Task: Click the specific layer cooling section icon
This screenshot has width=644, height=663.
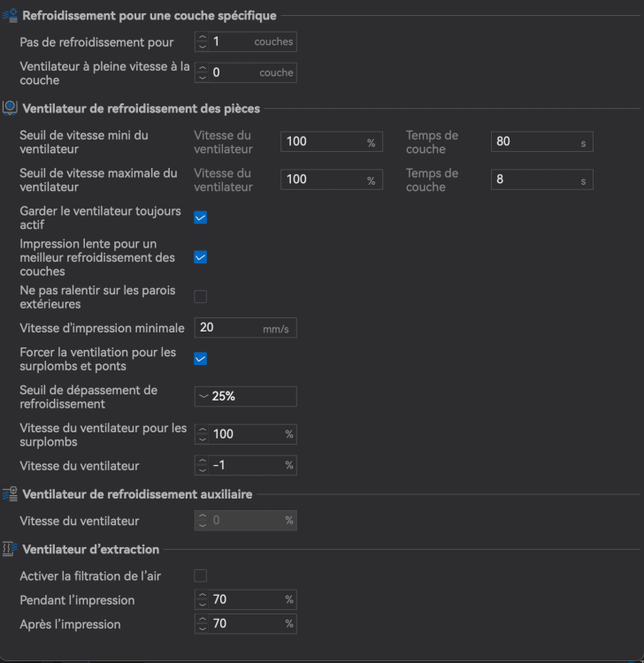Action: tap(10, 15)
